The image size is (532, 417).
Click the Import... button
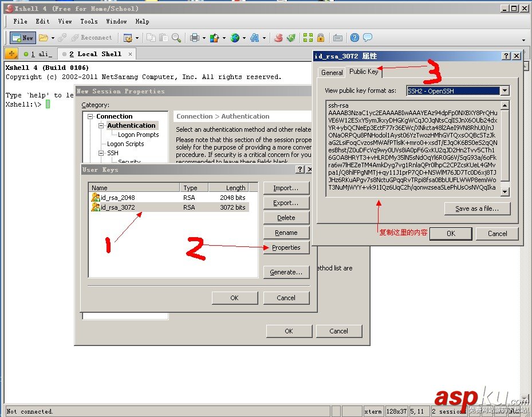(286, 188)
